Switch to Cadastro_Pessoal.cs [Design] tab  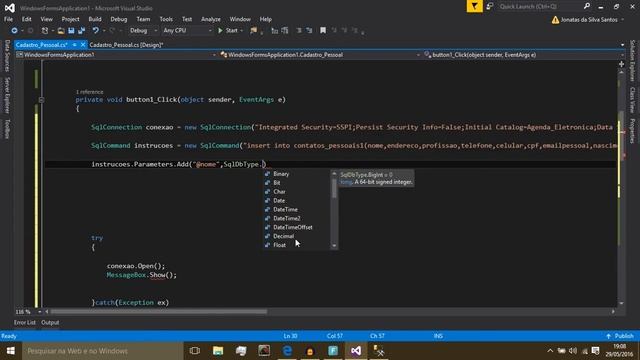[x=127, y=45]
